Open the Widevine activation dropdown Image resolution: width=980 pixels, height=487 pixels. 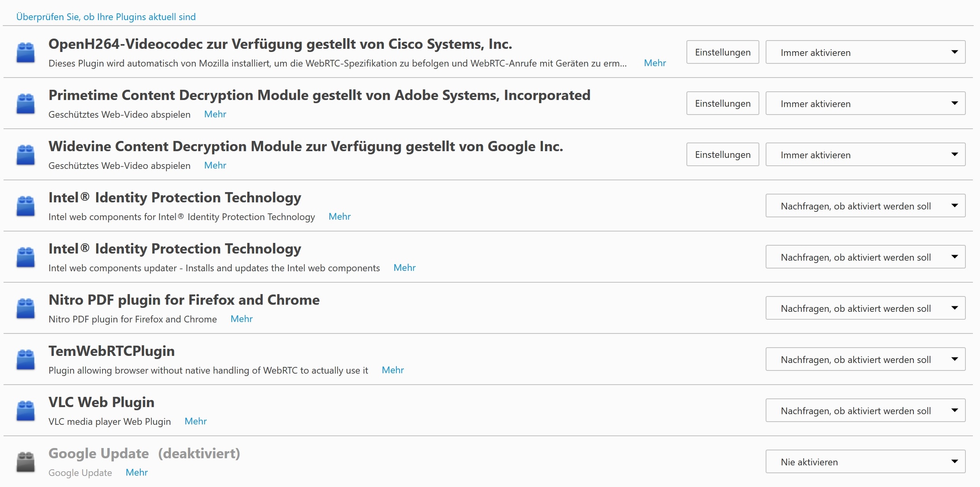click(865, 155)
